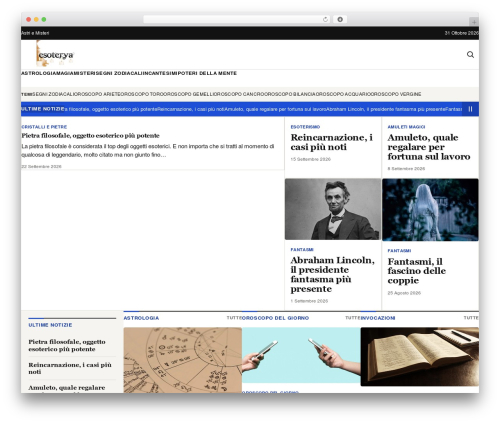The width and height of the screenshot is (500, 423).
Task: Click the 22 Settembre 2026 article date
Action: (x=41, y=166)
